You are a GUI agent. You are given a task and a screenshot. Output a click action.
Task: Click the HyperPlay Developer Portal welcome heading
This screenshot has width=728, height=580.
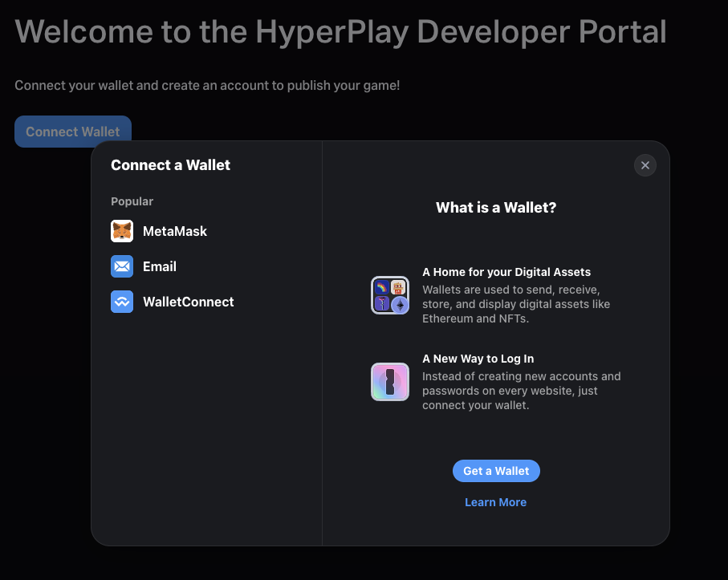[x=340, y=31]
